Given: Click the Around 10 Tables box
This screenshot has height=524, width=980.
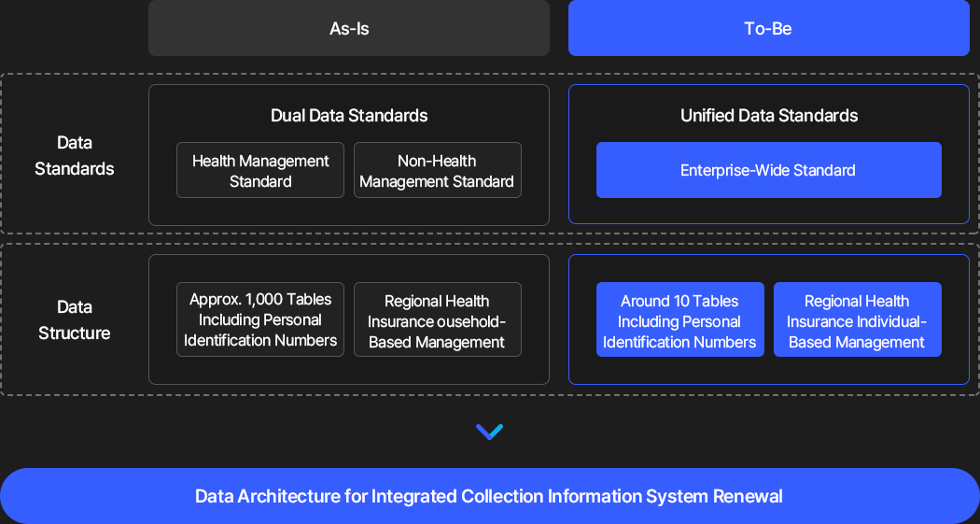Looking at the screenshot, I should [x=680, y=319].
